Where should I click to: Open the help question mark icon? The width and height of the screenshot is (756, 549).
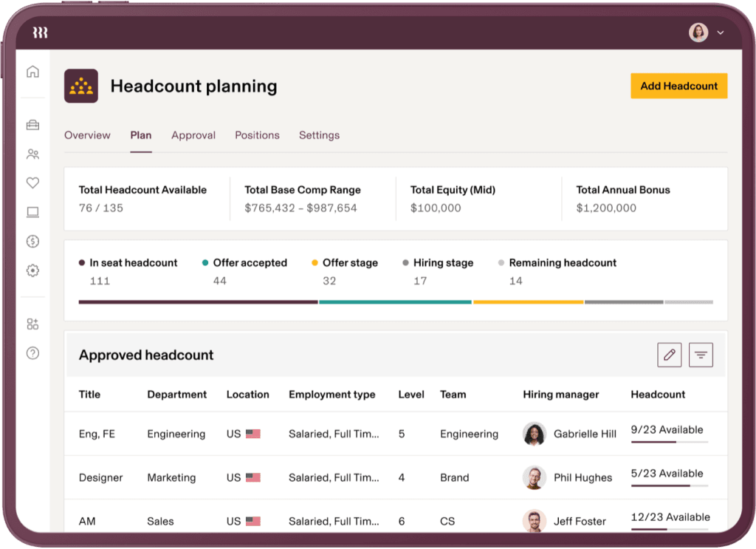coord(32,353)
